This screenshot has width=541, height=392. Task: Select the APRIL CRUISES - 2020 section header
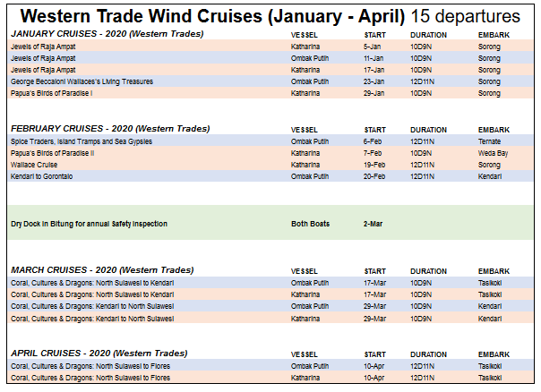[99, 353]
